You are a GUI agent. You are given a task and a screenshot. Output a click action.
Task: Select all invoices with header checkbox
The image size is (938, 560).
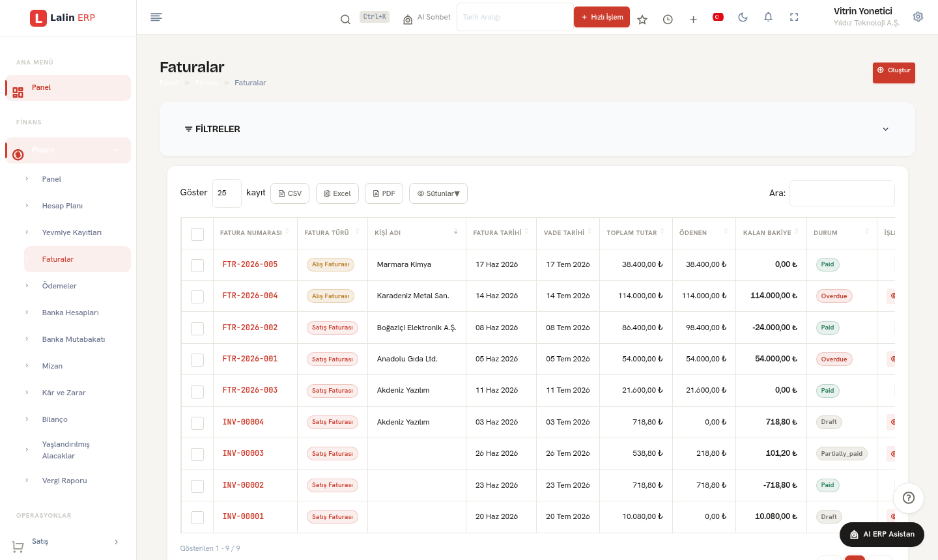pyautogui.click(x=197, y=234)
